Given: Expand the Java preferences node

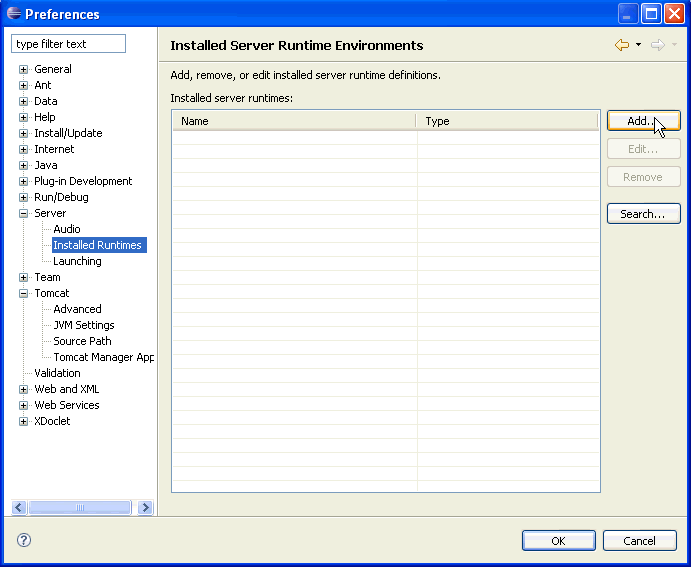Looking at the screenshot, I should pos(24,166).
